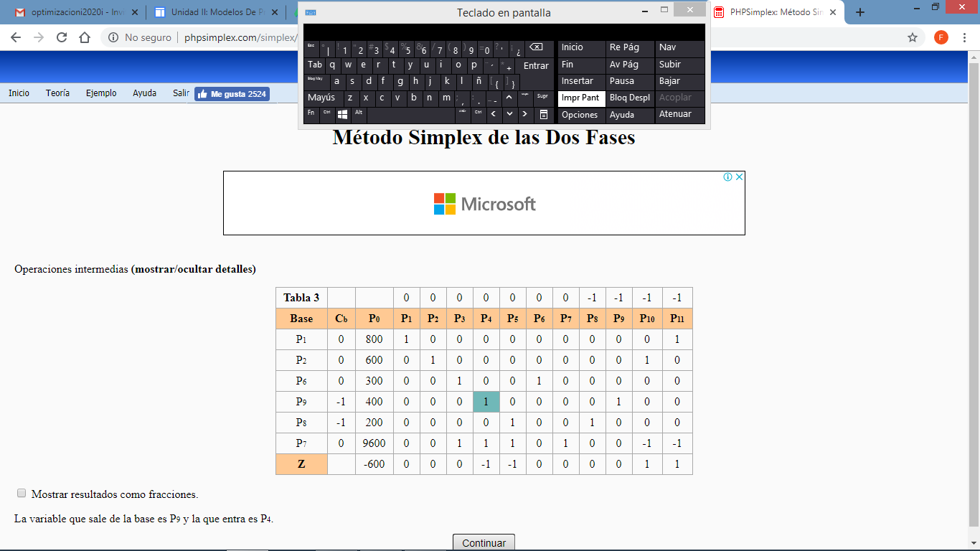Click the Z row label cell

301,464
